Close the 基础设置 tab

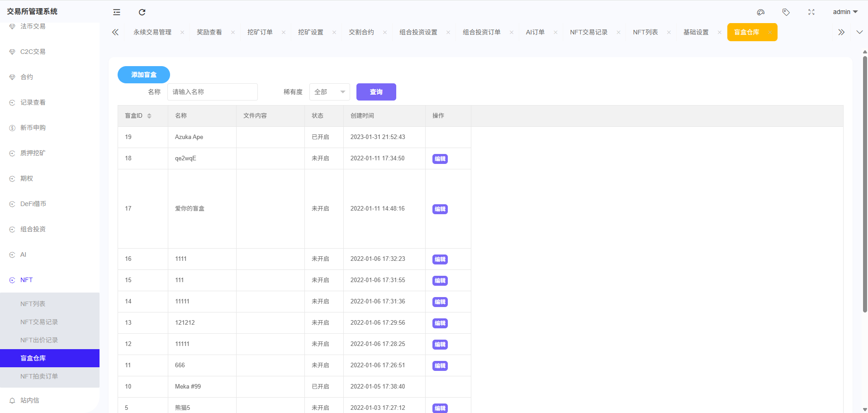tap(720, 32)
